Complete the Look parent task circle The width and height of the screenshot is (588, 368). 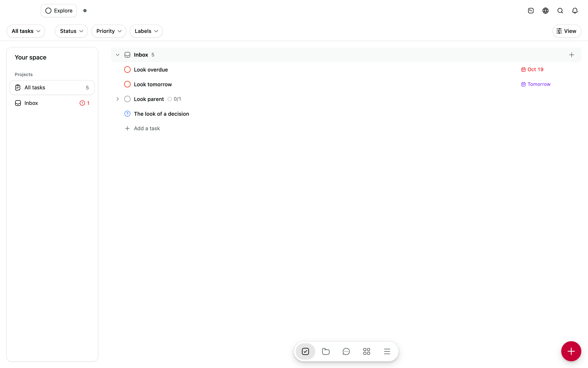click(x=127, y=99)
